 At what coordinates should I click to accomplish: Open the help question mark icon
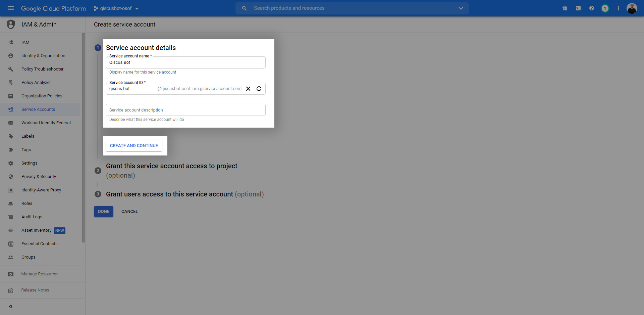[592, 8]
